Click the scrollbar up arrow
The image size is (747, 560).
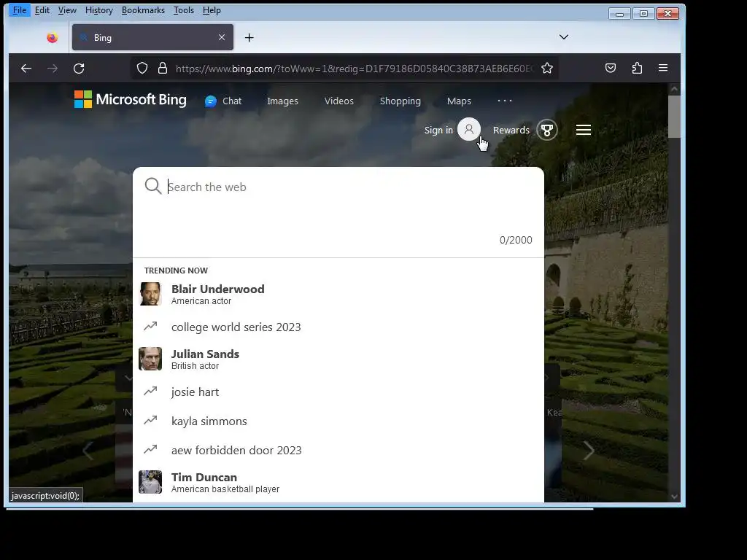[x=674, y=88]
